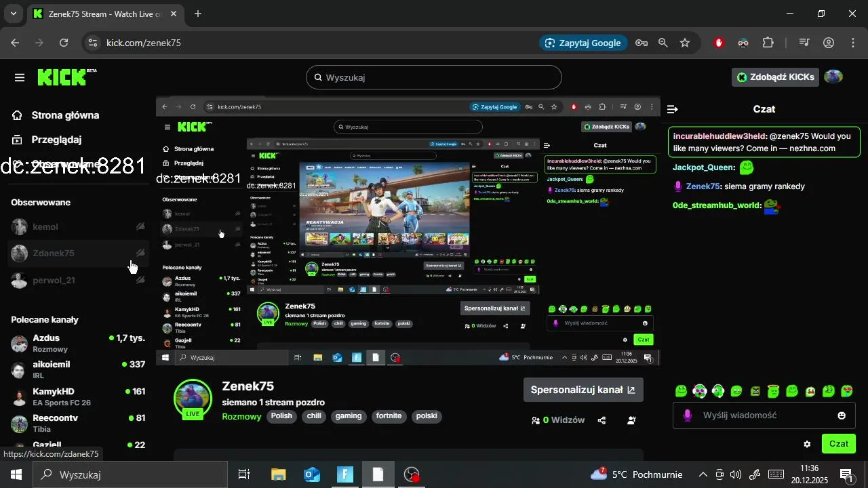This screenshot has width=868, height=488.
Task: Focus the Wyślij wiadomość chat input
Action: tap(765, 415)
